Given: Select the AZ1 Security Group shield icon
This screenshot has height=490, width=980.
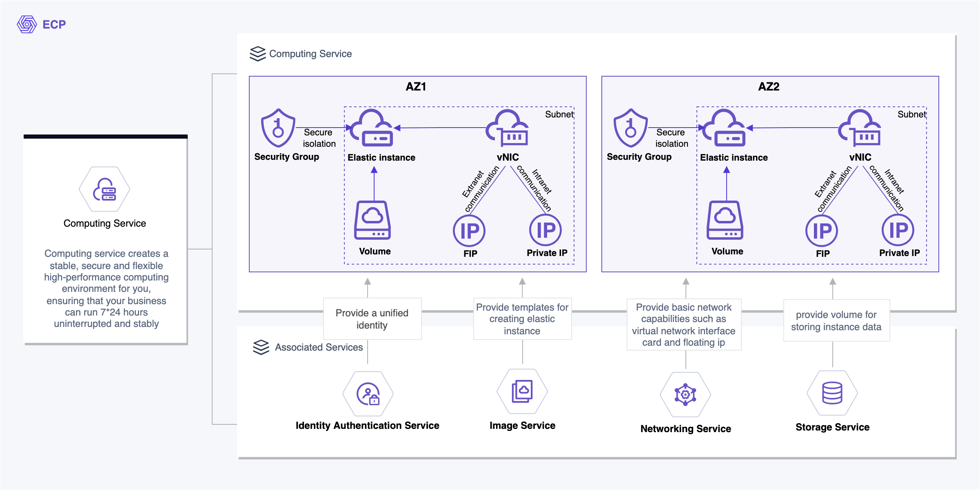Looking at the screenshot, I should (x=278, y=128).
